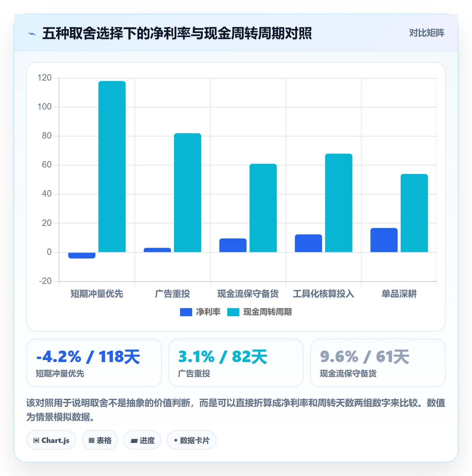The height and width of the screenshot is (476, 472).
Task: Click the 单品深耕 net margin bar
Action: [x=384, y=240]
